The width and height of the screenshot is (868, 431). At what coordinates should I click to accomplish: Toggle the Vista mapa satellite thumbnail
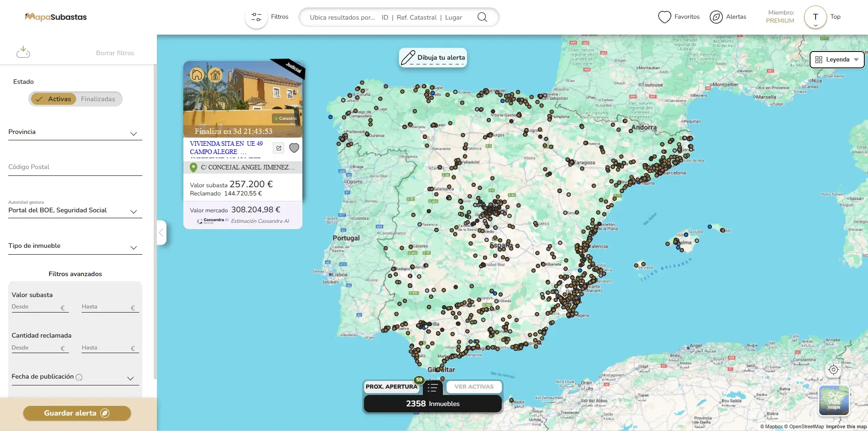coord(834,401)
